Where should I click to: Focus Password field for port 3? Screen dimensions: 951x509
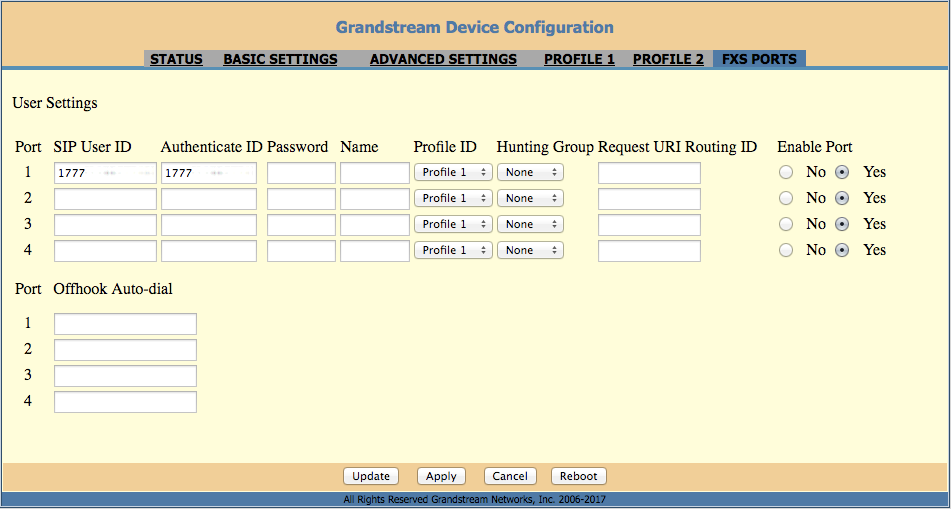(301, 225)
